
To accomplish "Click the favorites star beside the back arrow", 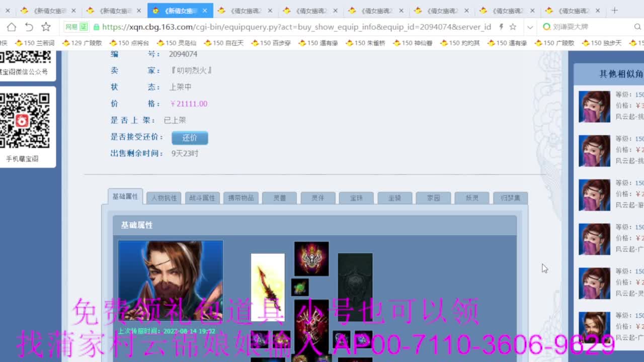I will 46,27.
